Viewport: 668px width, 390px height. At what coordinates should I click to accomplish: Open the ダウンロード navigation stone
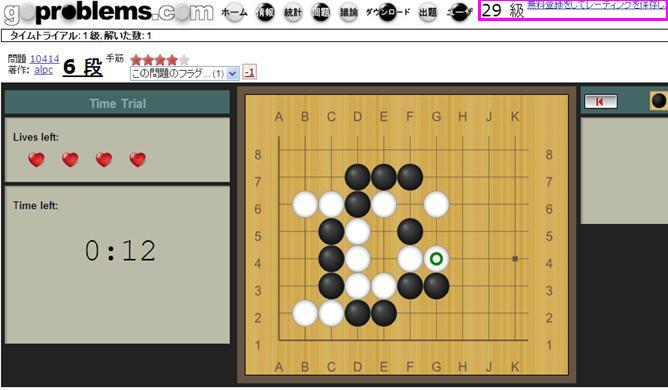[387, 12]
